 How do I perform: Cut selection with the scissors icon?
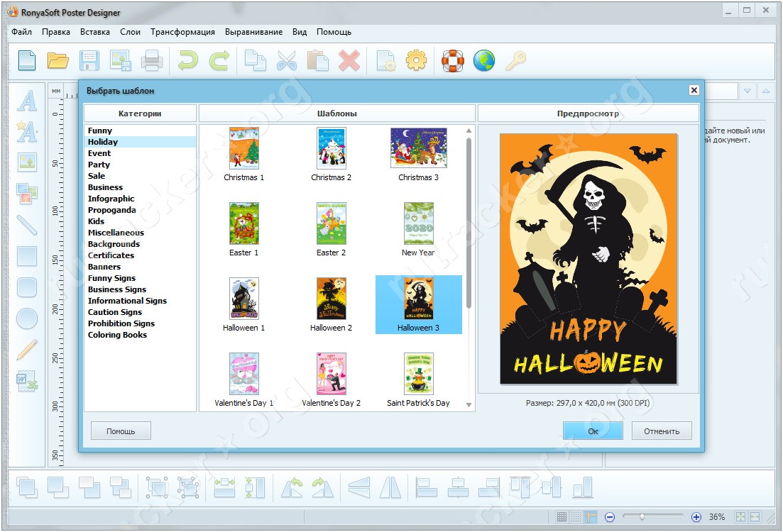(287, 60)
